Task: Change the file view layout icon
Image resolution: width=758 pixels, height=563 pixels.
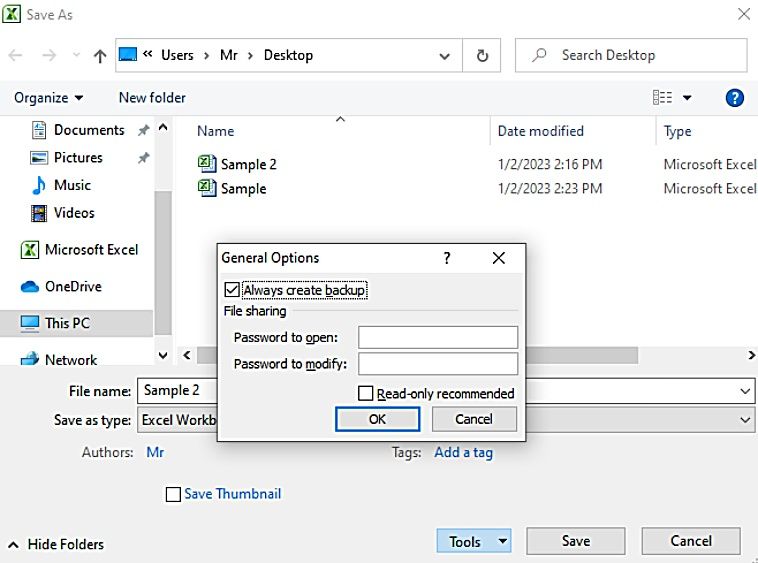Action: [x=662, y=98]
